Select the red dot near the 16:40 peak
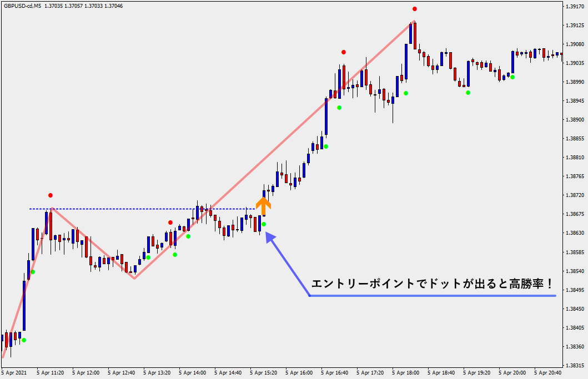The width and height of the screenshot is (588, 379). (x=344, y=52)
